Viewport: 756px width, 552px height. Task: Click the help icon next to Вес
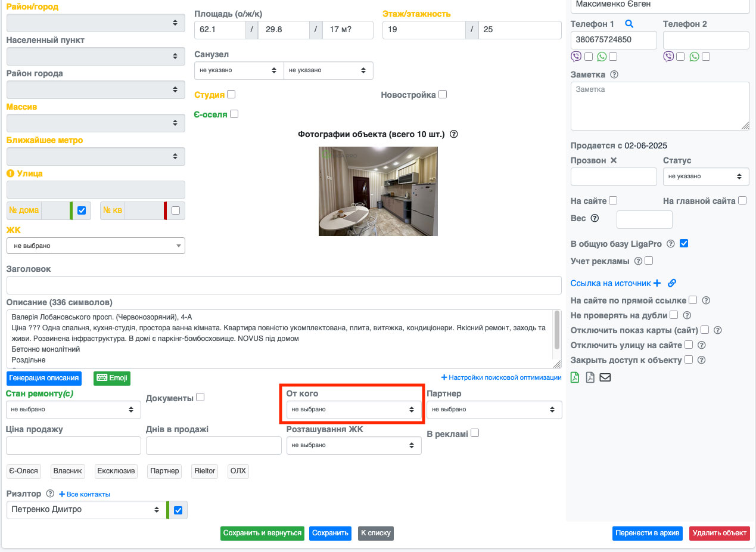pyautogui.click(x=594, y=218)
